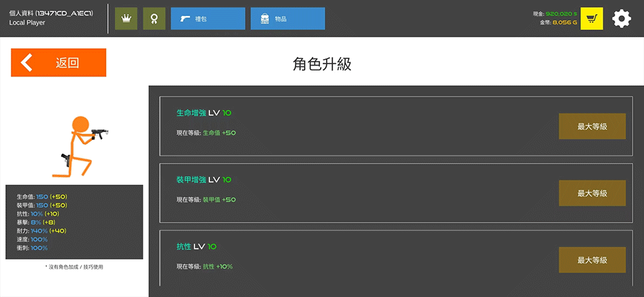Click the 現金 920,020 $ balance

(x=555, y=13)
